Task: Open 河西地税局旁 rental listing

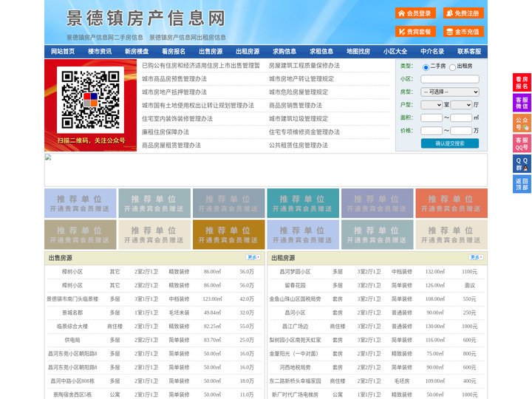Action: click(295, 367)
